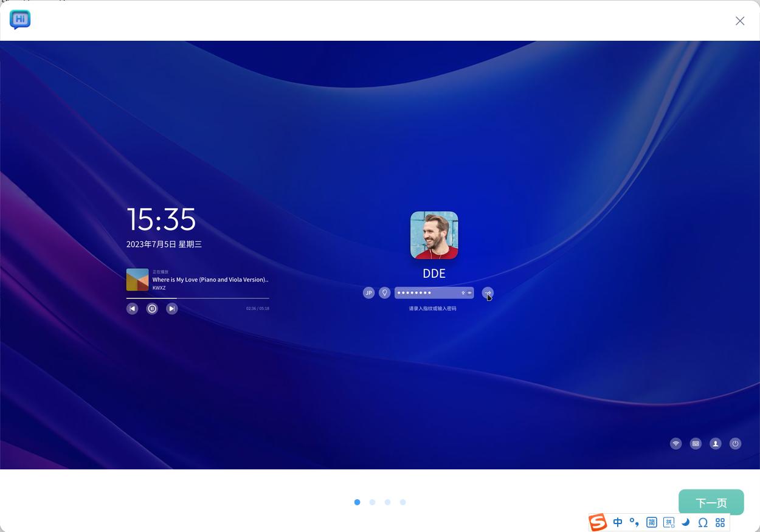Jump to the fourth page indicator dot
The width and height of the screenshot is (760, 532).
click(402, 502)
